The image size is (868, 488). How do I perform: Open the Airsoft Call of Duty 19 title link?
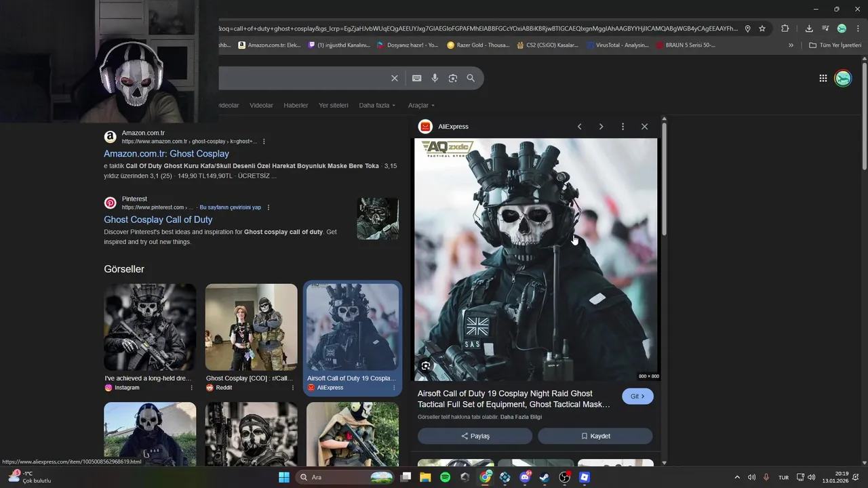pyautogui.click(x=514, y=399)
